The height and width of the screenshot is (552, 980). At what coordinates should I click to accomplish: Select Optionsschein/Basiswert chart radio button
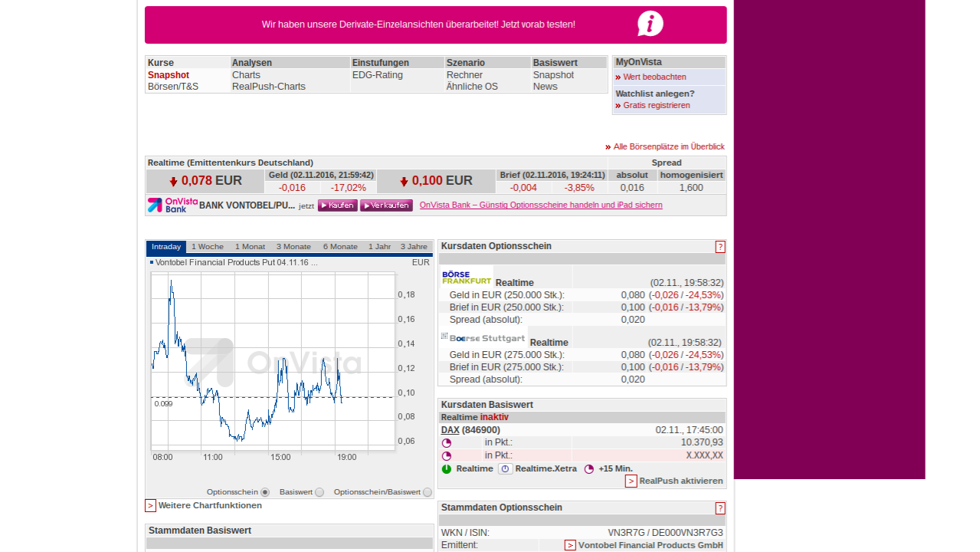(428, 492)
